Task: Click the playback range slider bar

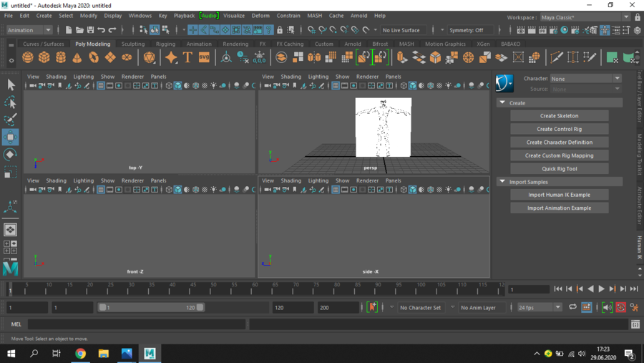Action: pyautogui.click(x=151, y=307)
